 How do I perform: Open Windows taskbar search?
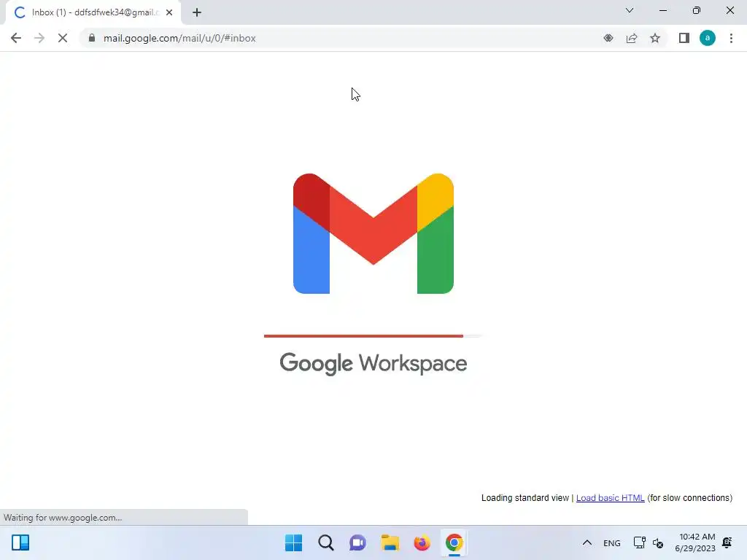326,542
